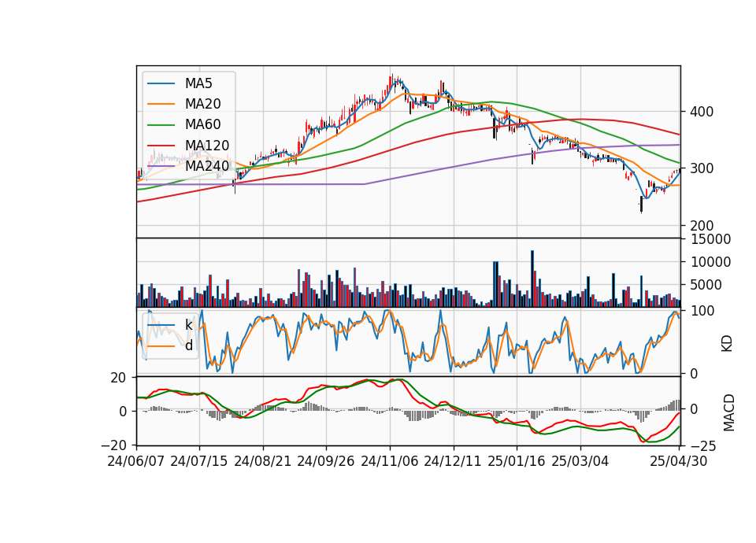The width and height of the screenshot is (756, 543).
Task: Click the 300 price axis label
Action: (x=702, y=168)
